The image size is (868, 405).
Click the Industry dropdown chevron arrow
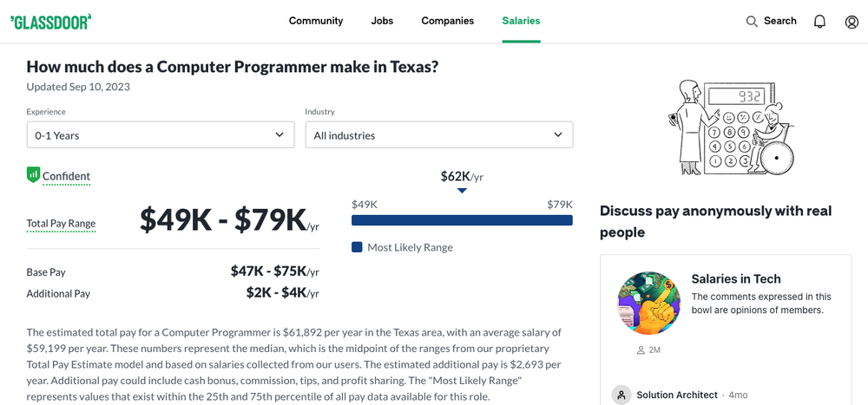tap(558, 135)
